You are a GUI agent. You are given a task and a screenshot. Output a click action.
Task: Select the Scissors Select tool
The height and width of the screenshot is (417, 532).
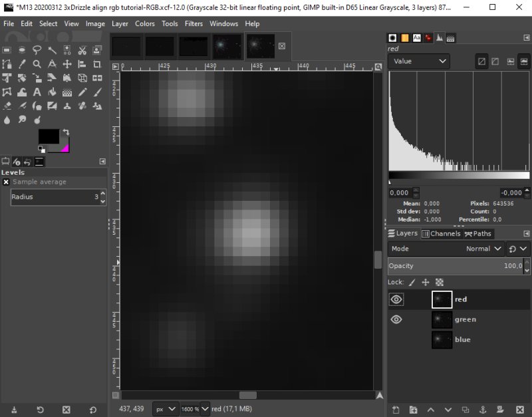(82, 51)
